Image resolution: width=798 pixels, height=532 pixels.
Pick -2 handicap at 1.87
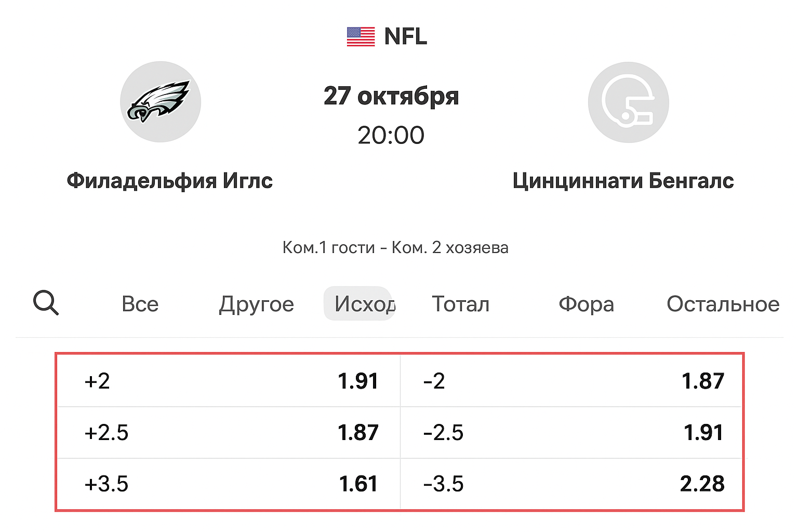click(571, 381)
